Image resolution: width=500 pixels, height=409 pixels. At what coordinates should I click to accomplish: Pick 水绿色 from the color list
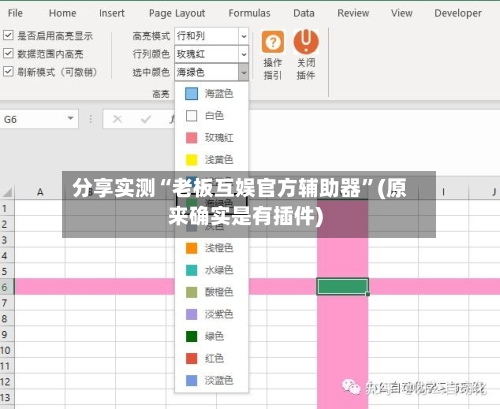[x=212, y=270]
